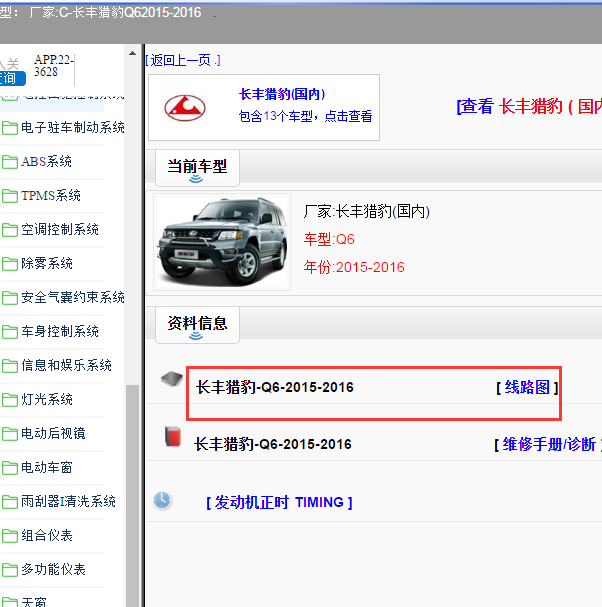Screen dimensions: 602x607
Task: Select 车身控制系统 in the tree
Action: click(x=60, y=331)
